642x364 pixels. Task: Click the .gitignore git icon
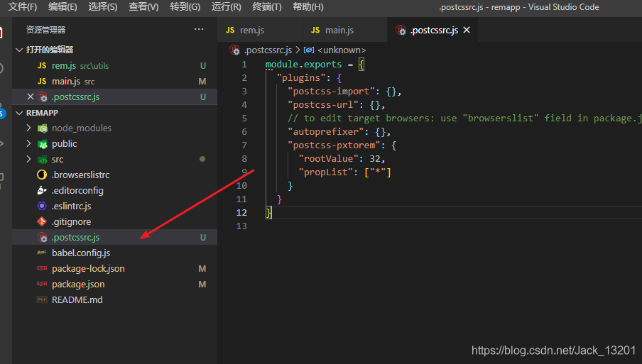[x=42, y=221]
